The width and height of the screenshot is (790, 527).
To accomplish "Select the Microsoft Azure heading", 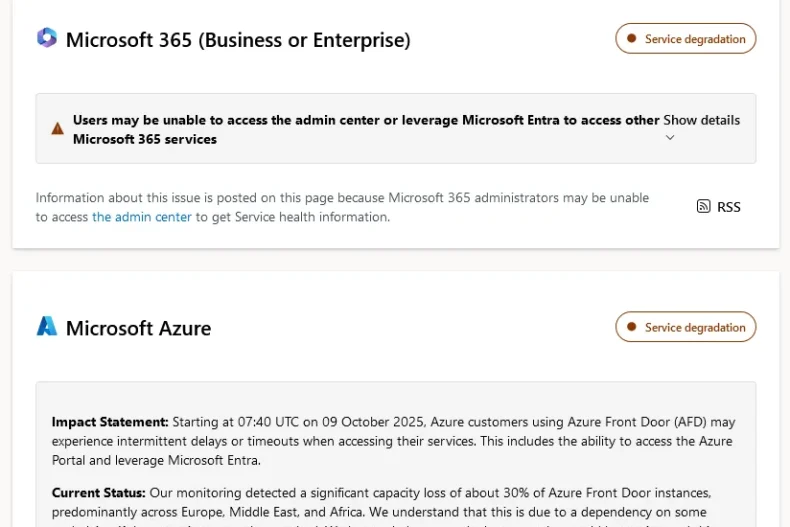I will (x=139, y=328).
